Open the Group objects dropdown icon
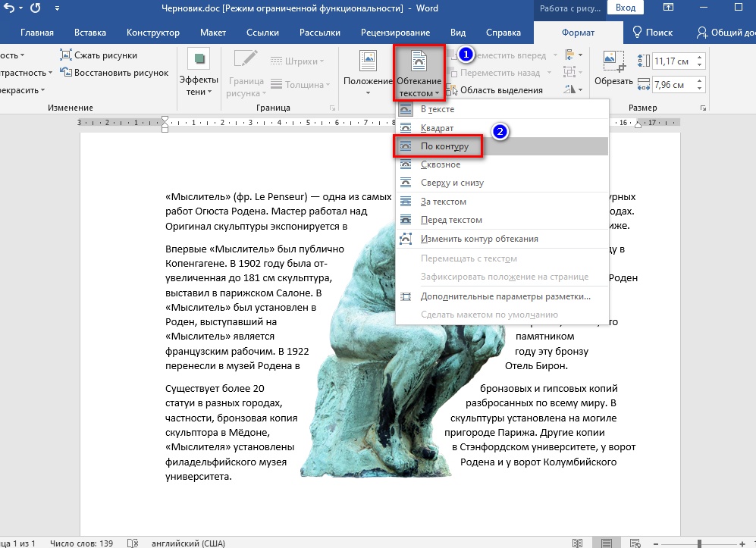756x548 pixels. click(572, 72)
